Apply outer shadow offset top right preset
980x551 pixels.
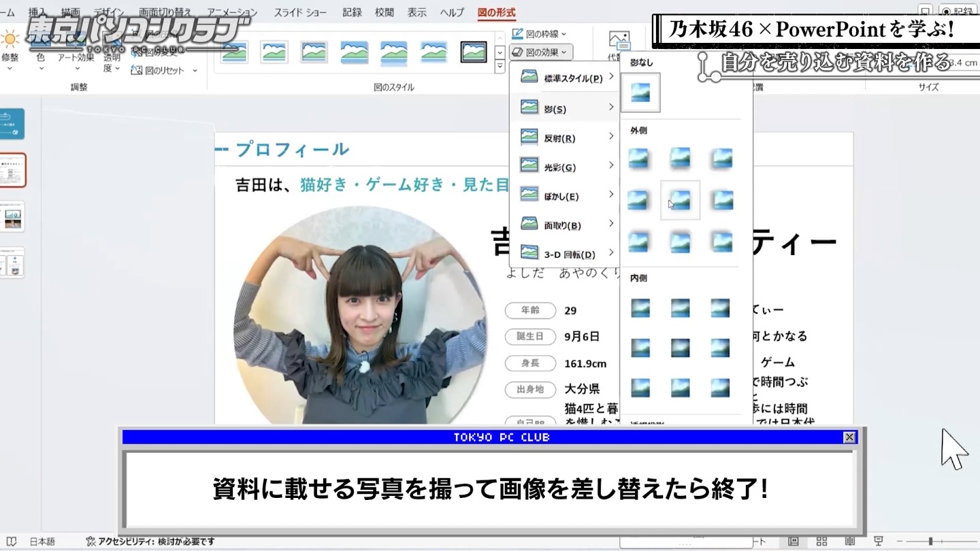[639, 241]
